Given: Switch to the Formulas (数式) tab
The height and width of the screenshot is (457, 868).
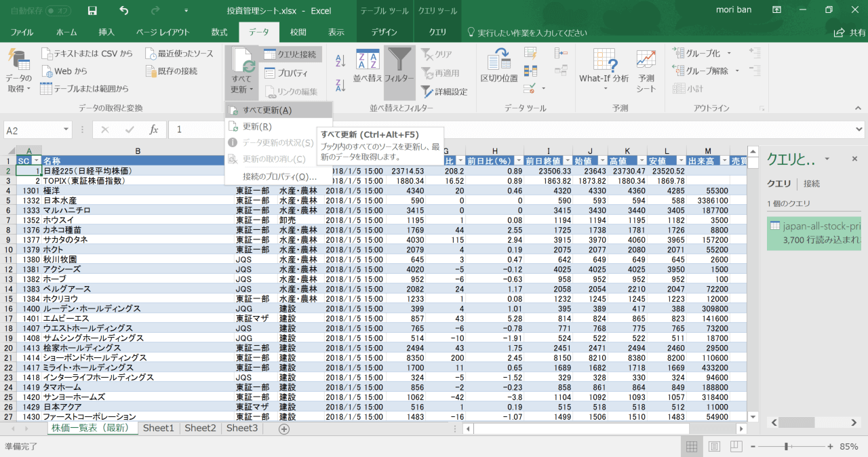Looking at the screenshot, I should tap(219, 33).
